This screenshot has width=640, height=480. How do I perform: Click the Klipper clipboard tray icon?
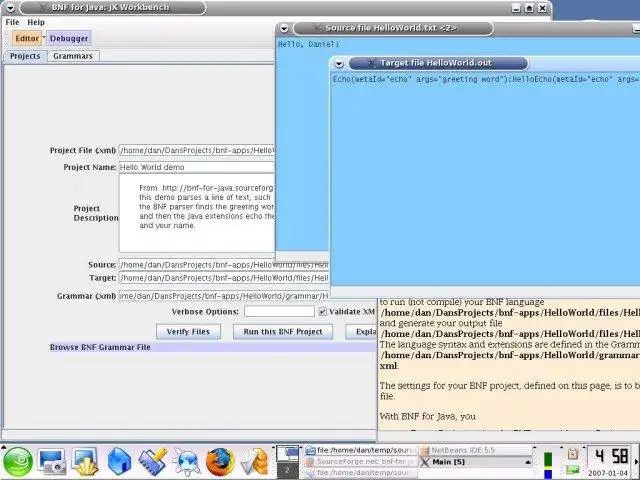573,454
